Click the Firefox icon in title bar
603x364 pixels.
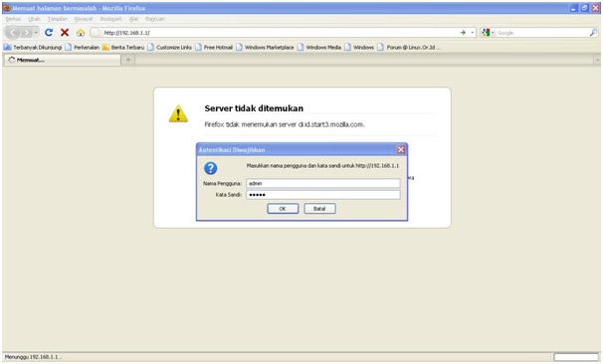(x=7, y=8)
